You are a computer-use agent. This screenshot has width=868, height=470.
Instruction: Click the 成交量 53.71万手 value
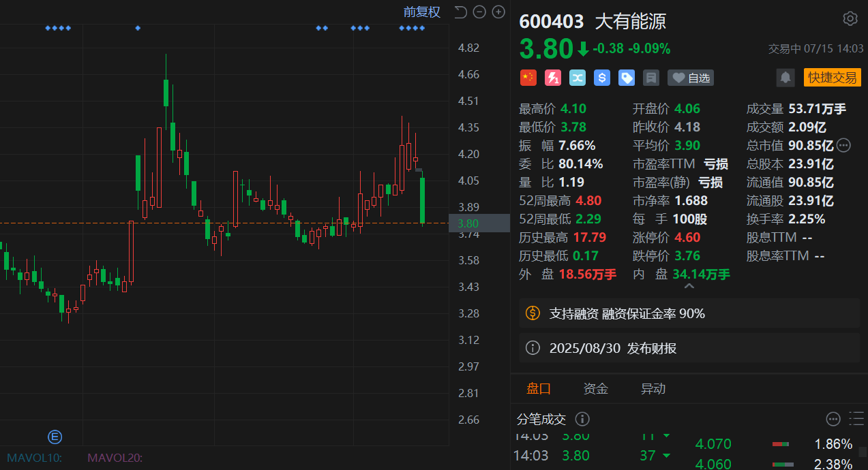click(818, 108)
